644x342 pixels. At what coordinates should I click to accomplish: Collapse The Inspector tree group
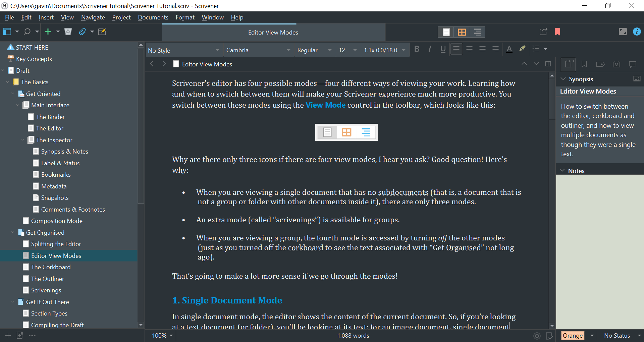pyautogui.click(x=22, y=140)
